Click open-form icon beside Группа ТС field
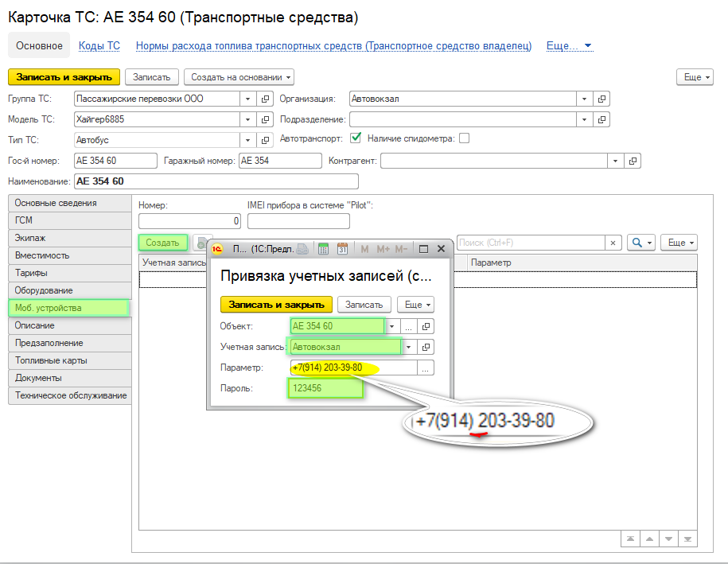 tap(265, 99)
